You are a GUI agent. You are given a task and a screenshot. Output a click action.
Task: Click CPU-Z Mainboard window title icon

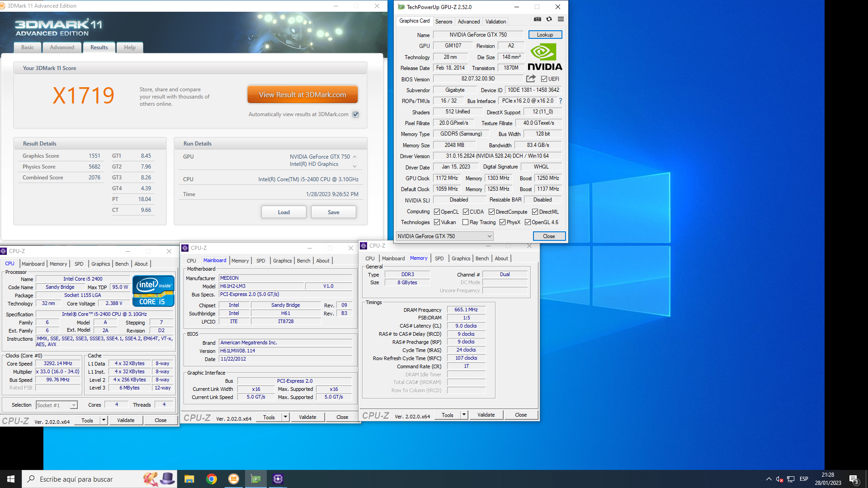185,248
